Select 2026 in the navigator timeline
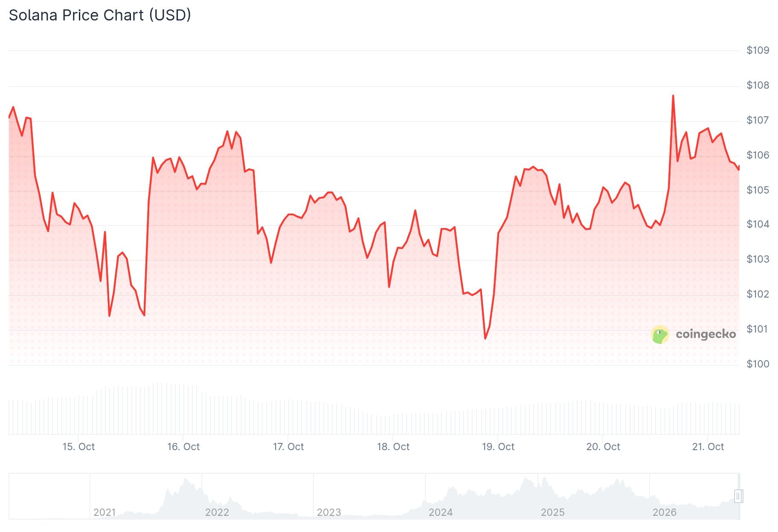Screen dimensions: 778x532 click(665, 512)
